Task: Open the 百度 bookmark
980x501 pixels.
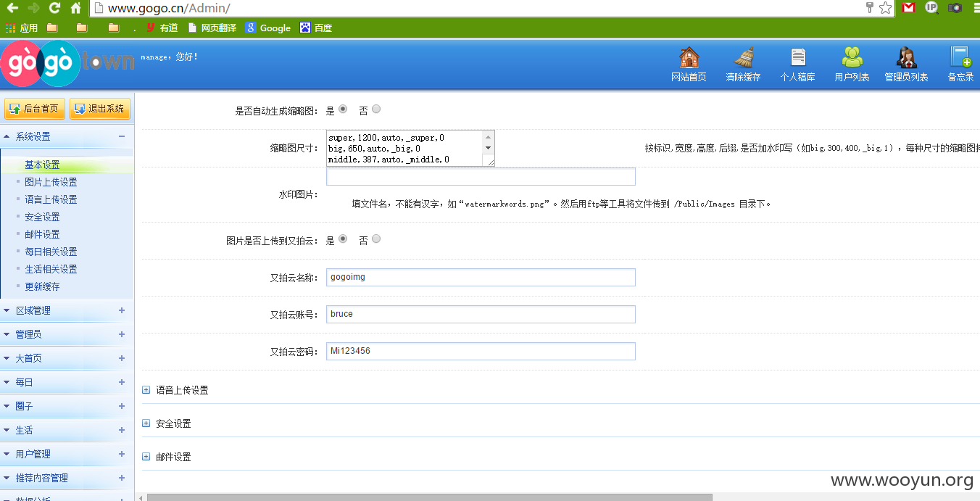Action: coord(316,28)
